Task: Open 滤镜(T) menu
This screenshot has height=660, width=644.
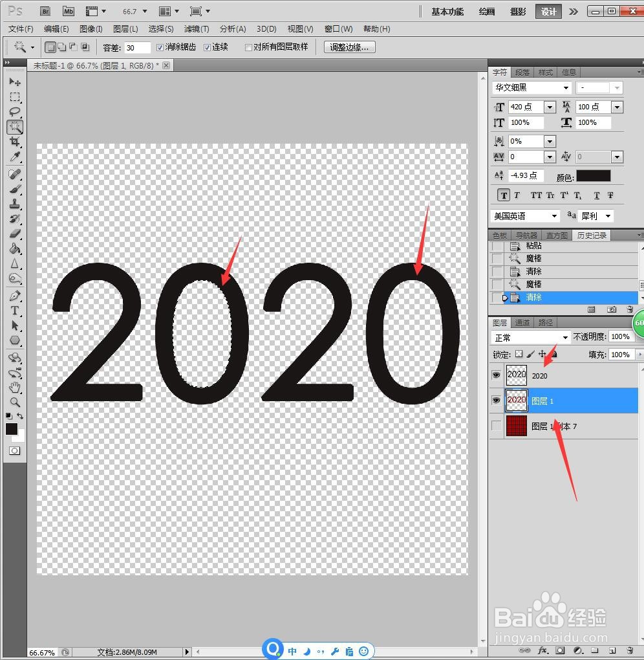Action: [x=197, y=28]
